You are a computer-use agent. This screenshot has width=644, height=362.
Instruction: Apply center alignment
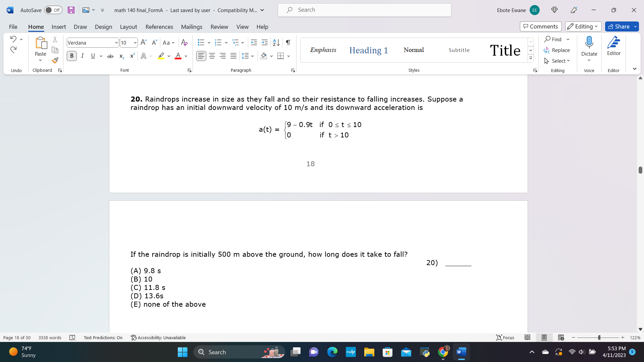click(212, 56)
